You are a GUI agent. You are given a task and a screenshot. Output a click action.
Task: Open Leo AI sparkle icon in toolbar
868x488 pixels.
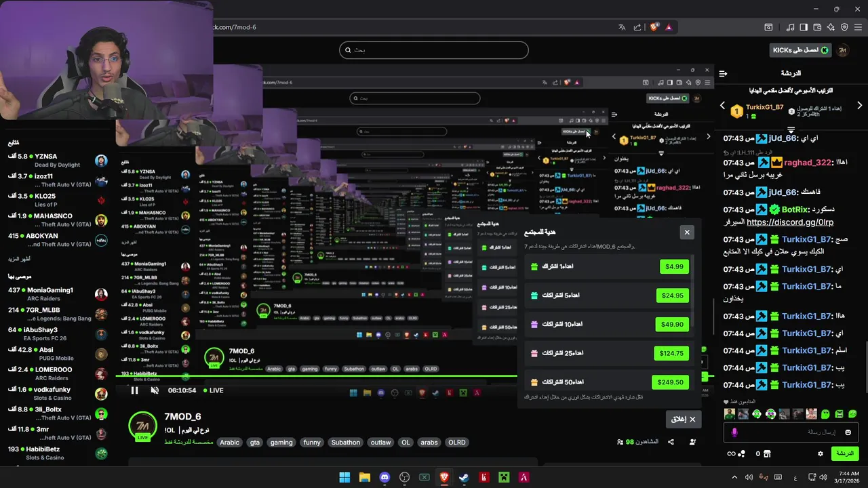[831, 27]
